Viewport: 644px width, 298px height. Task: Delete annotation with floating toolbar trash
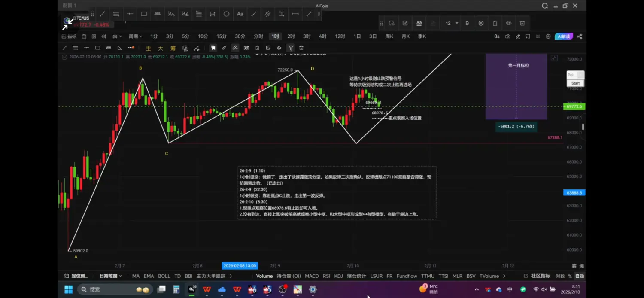point(522,23)
